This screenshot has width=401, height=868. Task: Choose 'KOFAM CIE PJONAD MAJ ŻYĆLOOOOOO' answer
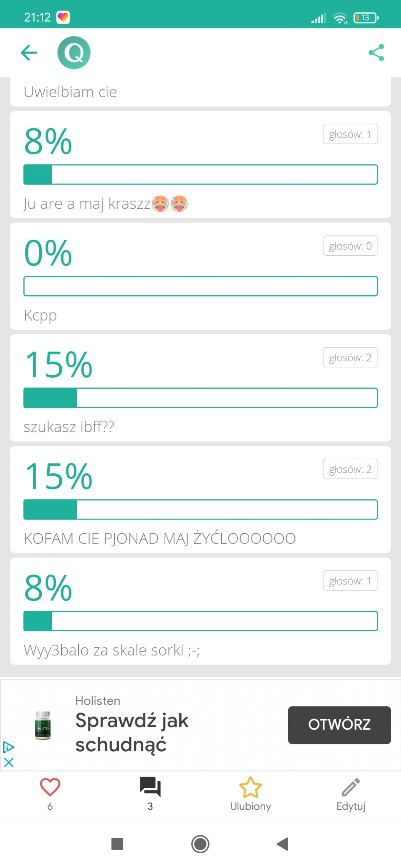[x=160, y=538]
